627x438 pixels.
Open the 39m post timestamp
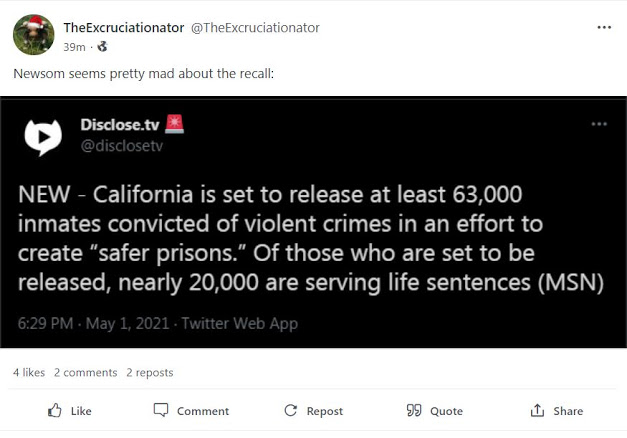[74, 46]
